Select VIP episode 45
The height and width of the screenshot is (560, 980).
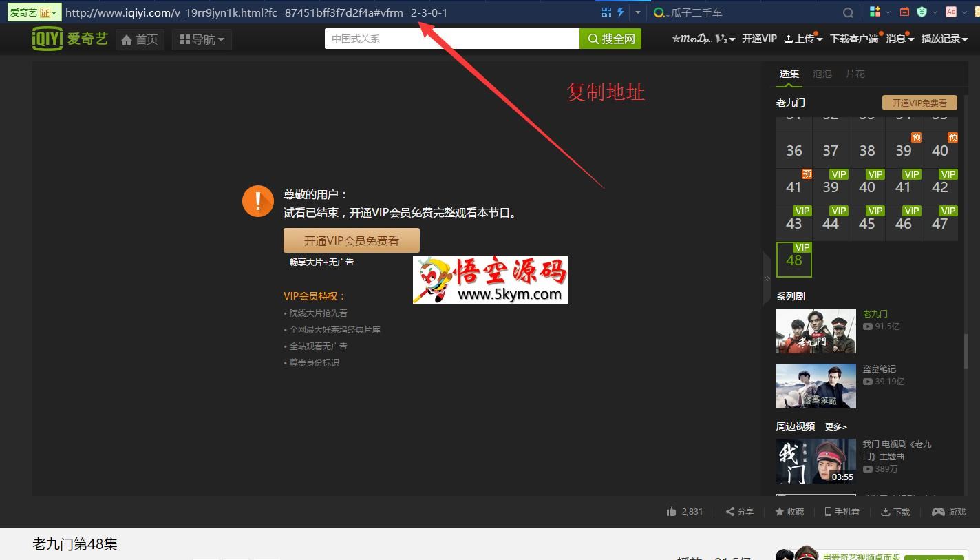click(x=867, y=223)
